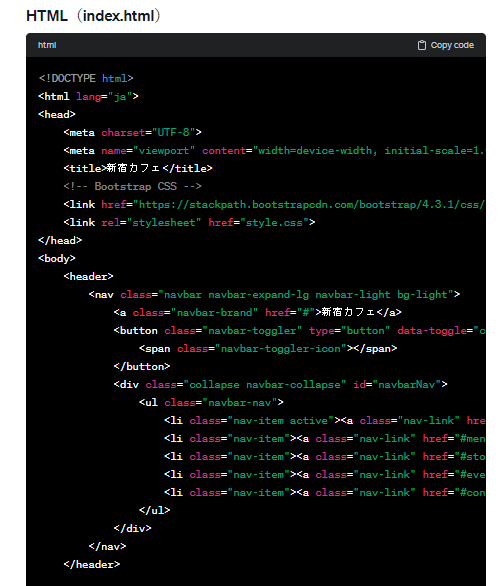Screen dimensions: 501x586
Task: Click the li class="nav-item active" line
Action: click(x=324, y=421)
